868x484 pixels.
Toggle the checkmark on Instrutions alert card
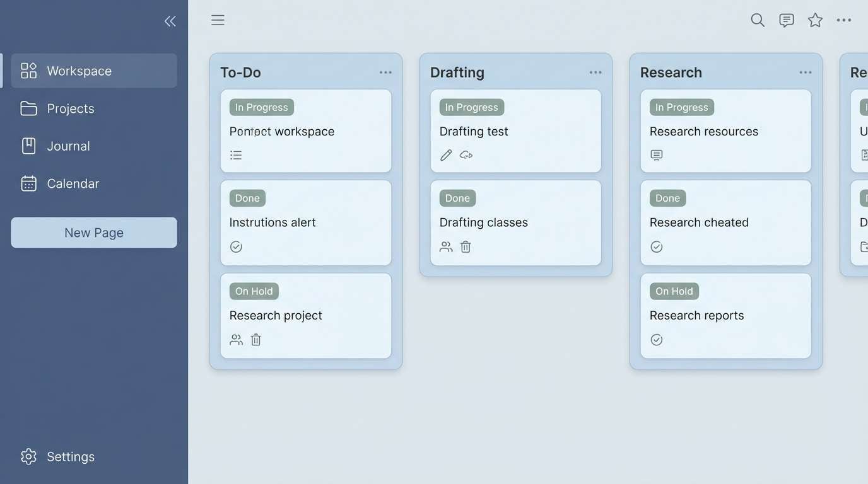tap(236, 246)
